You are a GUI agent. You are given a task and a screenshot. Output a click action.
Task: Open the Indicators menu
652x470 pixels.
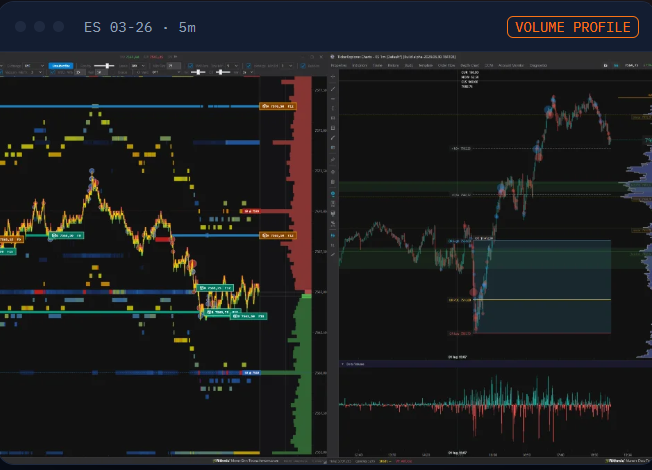pyautogui.click(x=360, y=65)
